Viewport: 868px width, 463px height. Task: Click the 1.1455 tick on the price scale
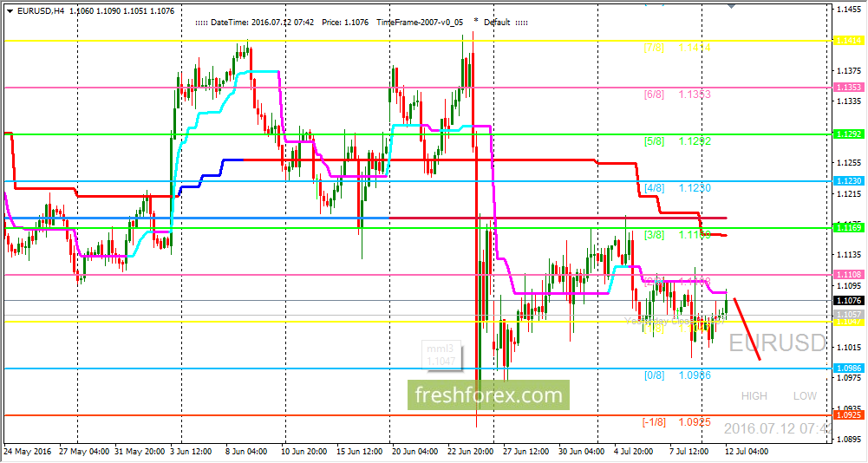click(849, 10)
